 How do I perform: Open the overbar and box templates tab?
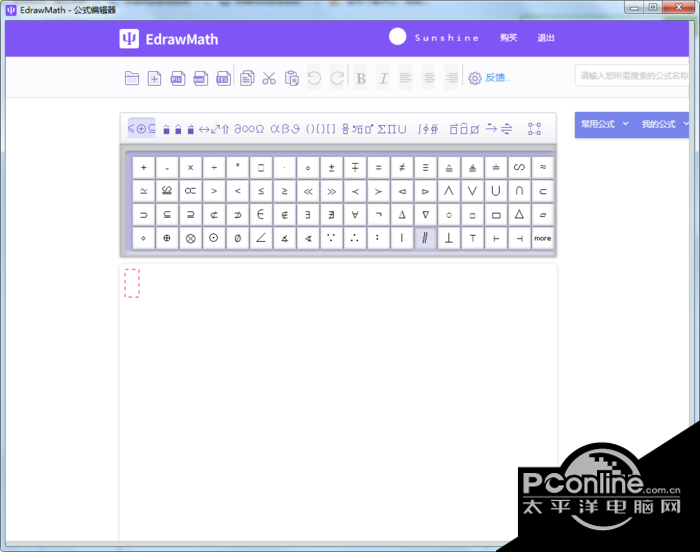[x=464, y=129]
